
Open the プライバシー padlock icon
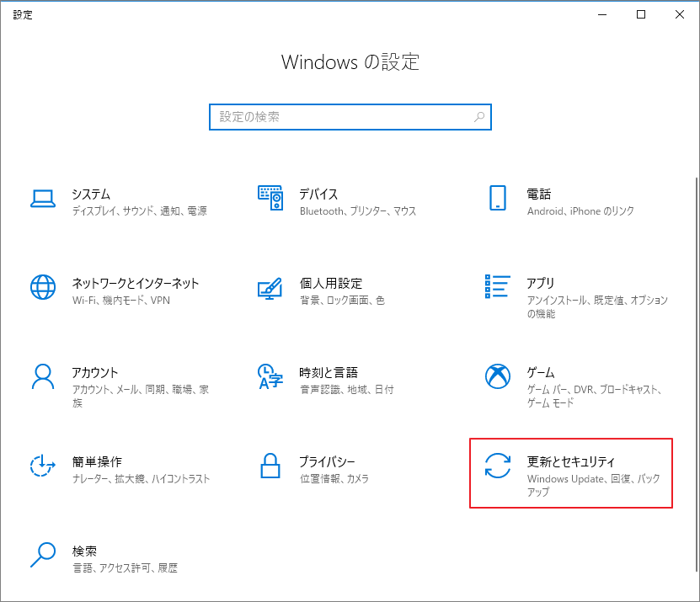270,466
